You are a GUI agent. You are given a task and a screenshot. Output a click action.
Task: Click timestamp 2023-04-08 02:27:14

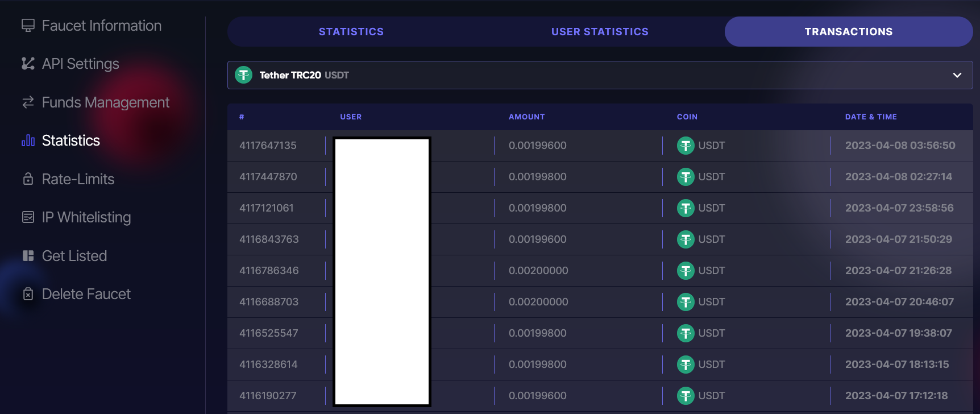click(899, 177)
